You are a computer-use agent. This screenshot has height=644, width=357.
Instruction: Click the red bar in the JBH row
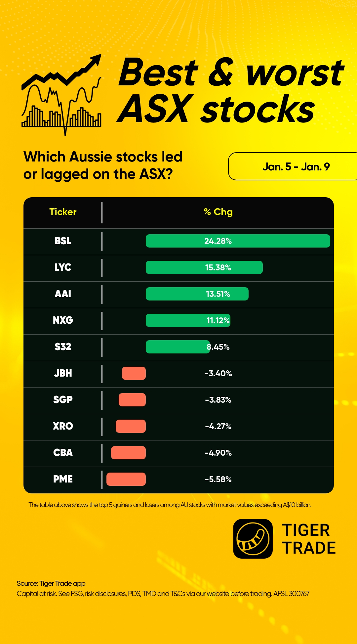(x=134, y=373)
